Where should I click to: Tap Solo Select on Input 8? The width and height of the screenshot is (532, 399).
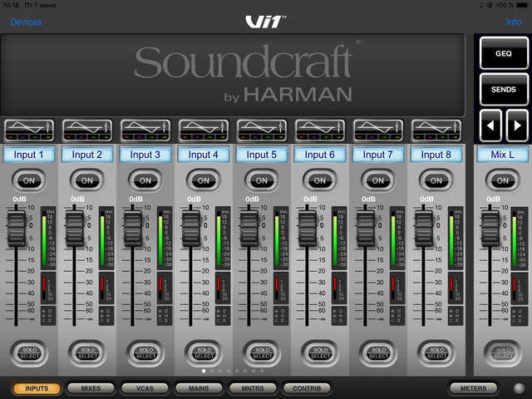point(436,353)
